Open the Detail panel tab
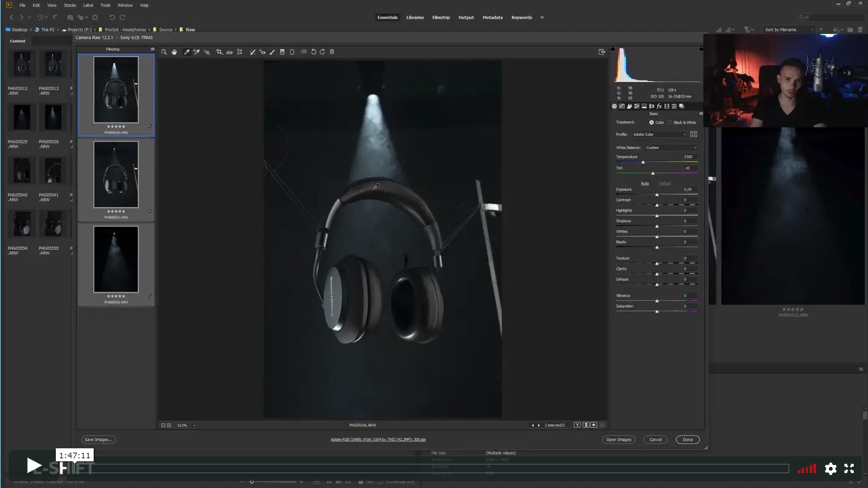 click(629, 106)
